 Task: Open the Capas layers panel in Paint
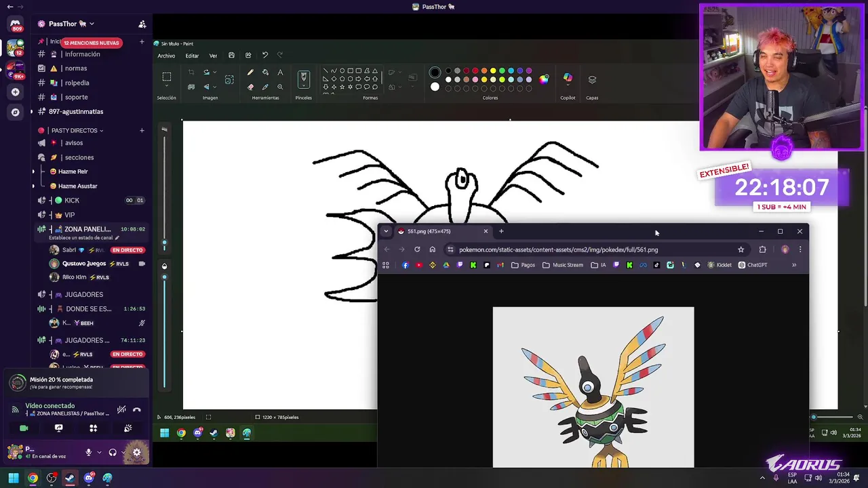(592, 79)
